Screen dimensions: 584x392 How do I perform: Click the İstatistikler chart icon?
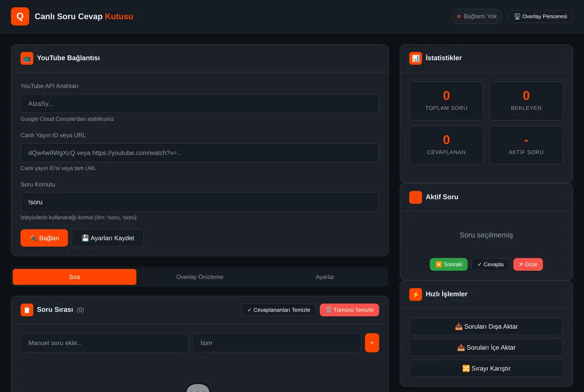coord(416,58)
